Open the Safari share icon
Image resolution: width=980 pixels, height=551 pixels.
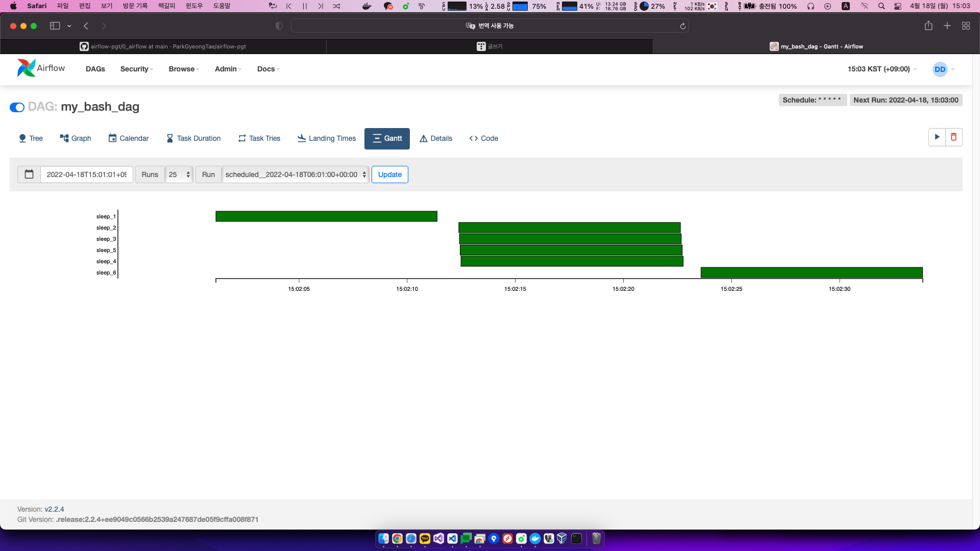click(928, 26)
